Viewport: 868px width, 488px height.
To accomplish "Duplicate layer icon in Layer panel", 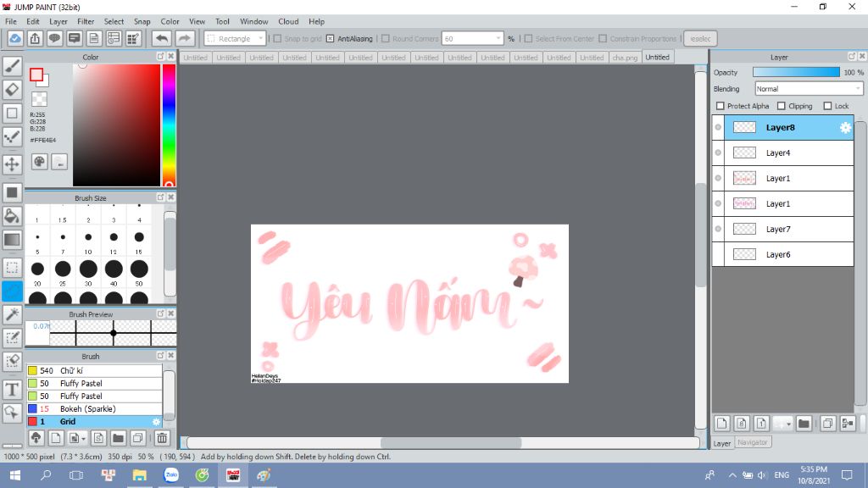I will [828, 424].
